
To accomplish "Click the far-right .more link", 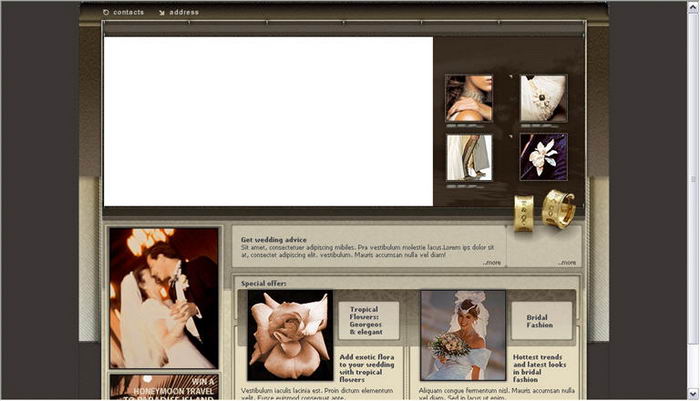I will pos(567,263).
